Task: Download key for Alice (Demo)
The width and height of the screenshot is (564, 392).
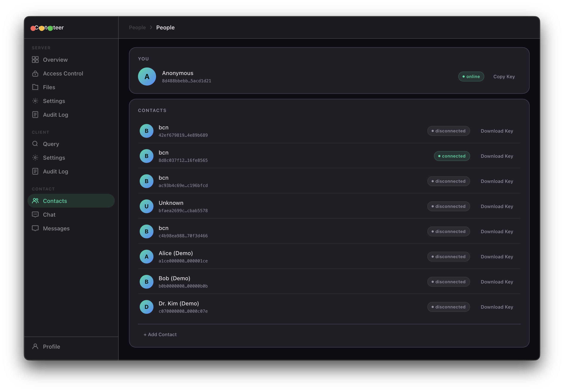Action: coord(497,257)
